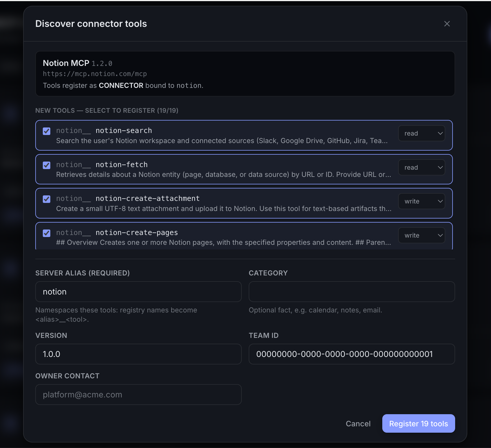The width and height of the screenshot is (491, 448).
Task: Click the Owner Contact email field
Action: (x=138, y=395)
